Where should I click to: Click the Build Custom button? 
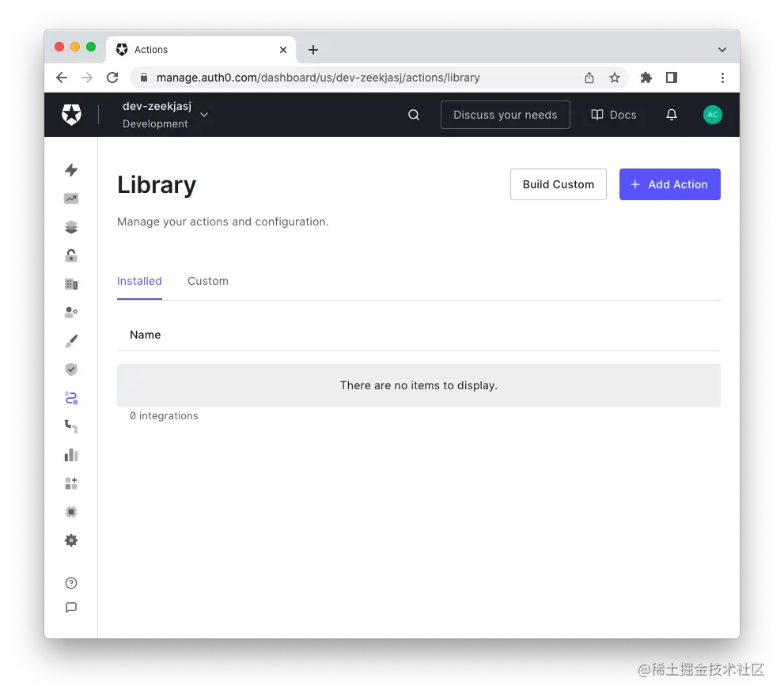[558, 184]
